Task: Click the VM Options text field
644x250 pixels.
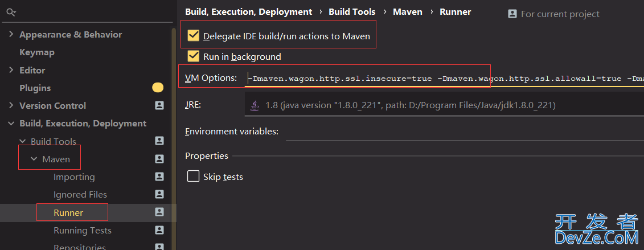Action: click(444, 78)
